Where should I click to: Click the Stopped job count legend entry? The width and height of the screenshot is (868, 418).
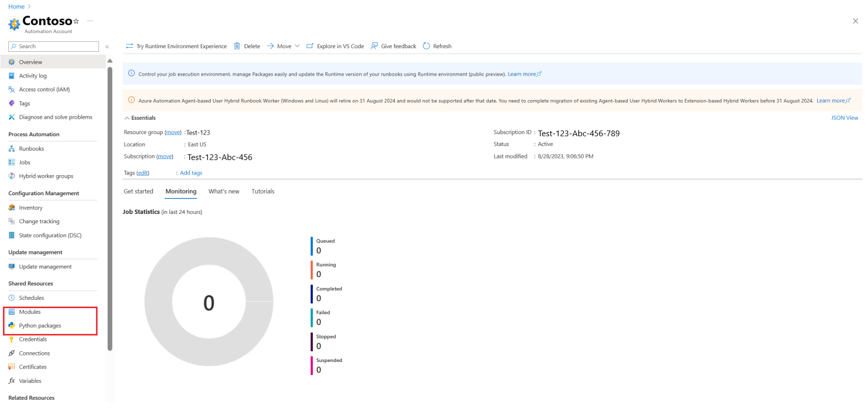pos(324,342)
